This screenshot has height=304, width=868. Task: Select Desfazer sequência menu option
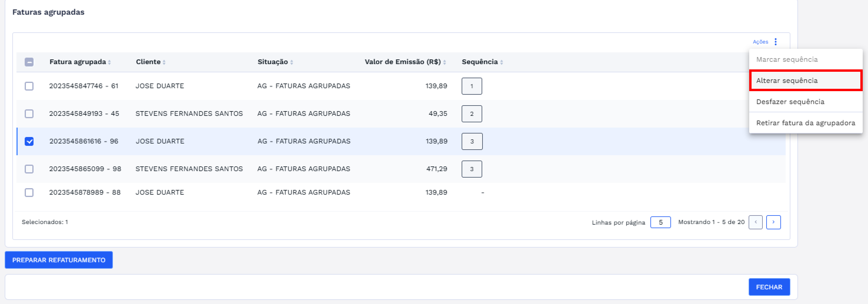click(790, 102)
